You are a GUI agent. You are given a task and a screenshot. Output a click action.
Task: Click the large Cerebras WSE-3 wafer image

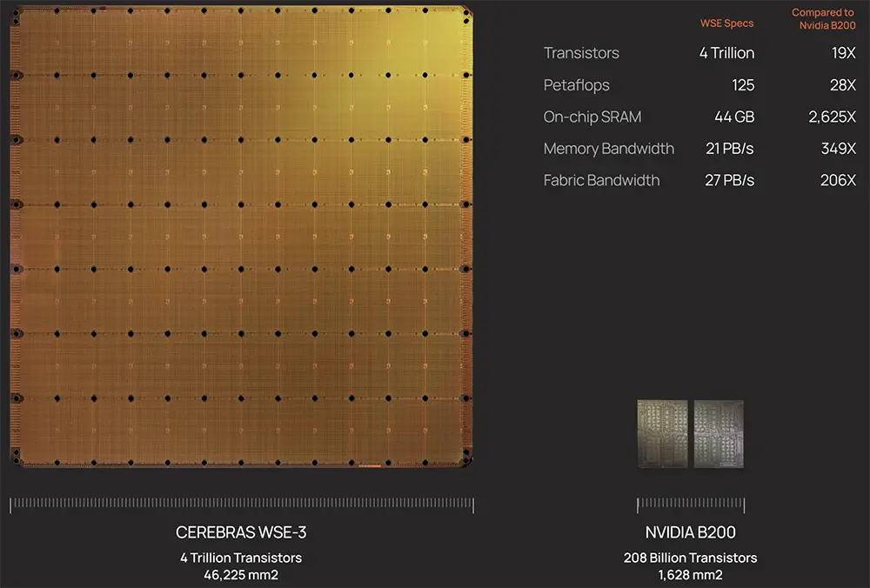pyautogui.click(x=241, y=237)
